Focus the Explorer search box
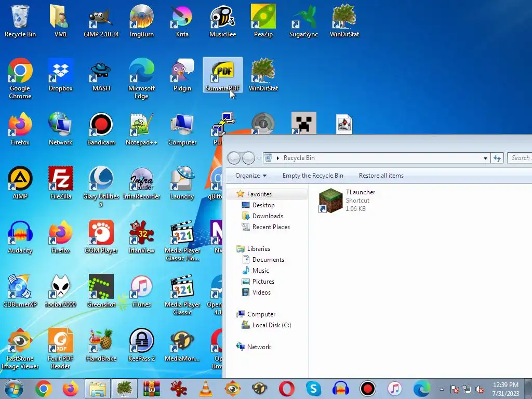The height and width of the screenshot is (399, 532). (x=520, y=158)
